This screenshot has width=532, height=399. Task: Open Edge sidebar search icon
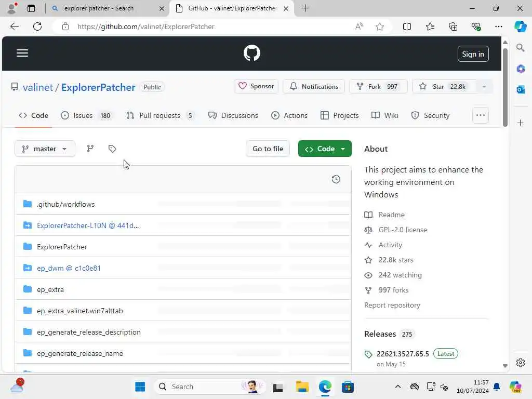pyautogui.click(x=521, y=48)
